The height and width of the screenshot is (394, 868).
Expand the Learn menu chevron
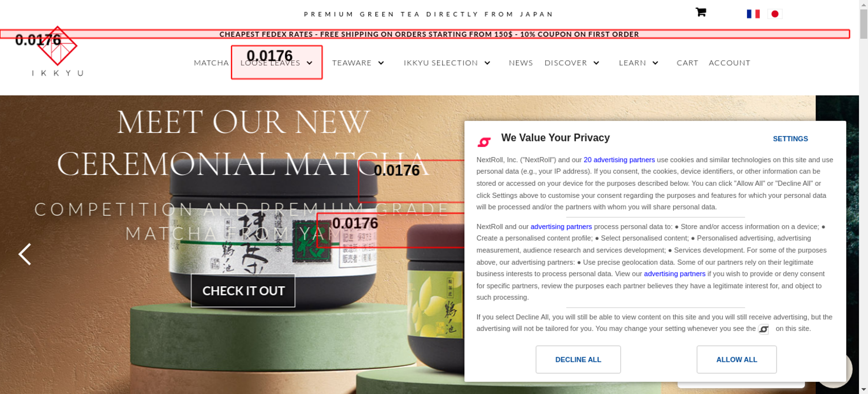click(x=655, y=63)
